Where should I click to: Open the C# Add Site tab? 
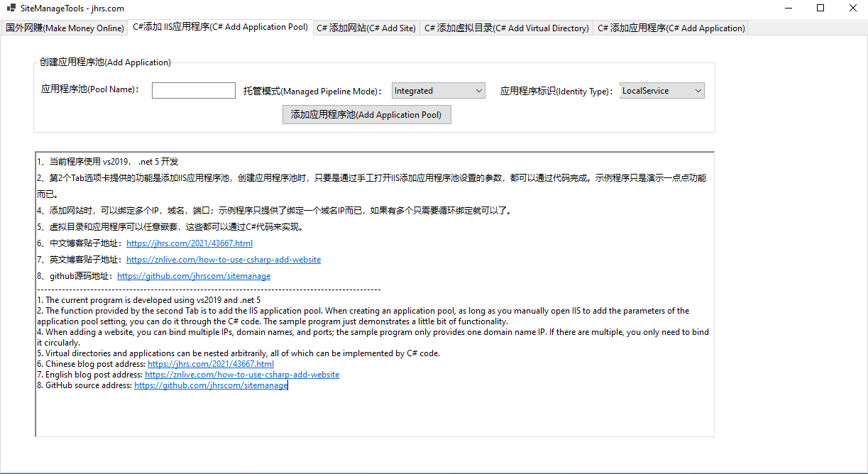tap(366, 28)
